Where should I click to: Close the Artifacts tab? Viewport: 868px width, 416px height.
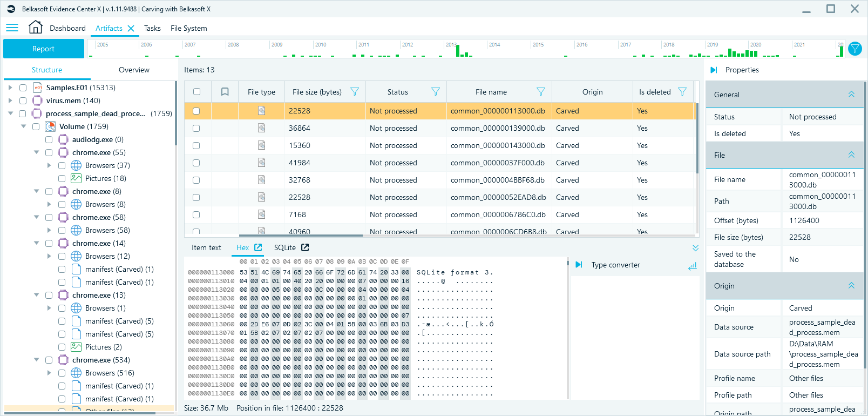pos(131,28)
